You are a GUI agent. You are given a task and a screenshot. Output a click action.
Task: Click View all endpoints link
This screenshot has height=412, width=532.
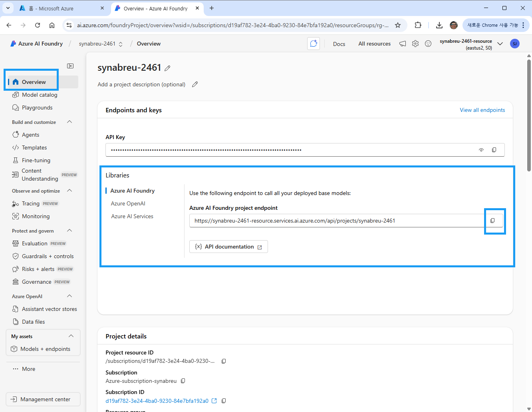(x=482, y=110)
